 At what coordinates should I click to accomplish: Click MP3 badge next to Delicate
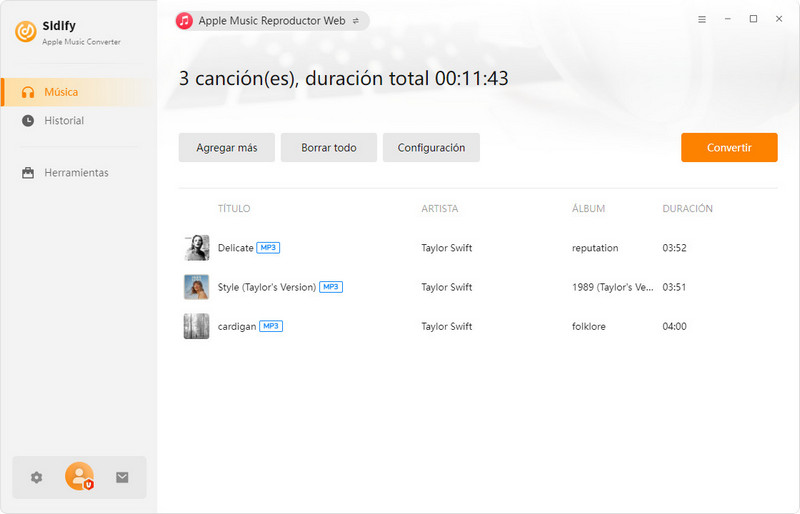[268, 248]
